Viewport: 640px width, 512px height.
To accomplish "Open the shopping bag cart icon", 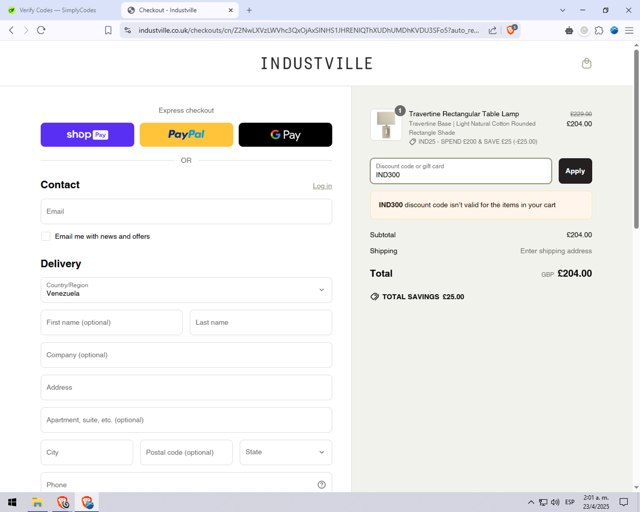I will click(x=587, y=63).
